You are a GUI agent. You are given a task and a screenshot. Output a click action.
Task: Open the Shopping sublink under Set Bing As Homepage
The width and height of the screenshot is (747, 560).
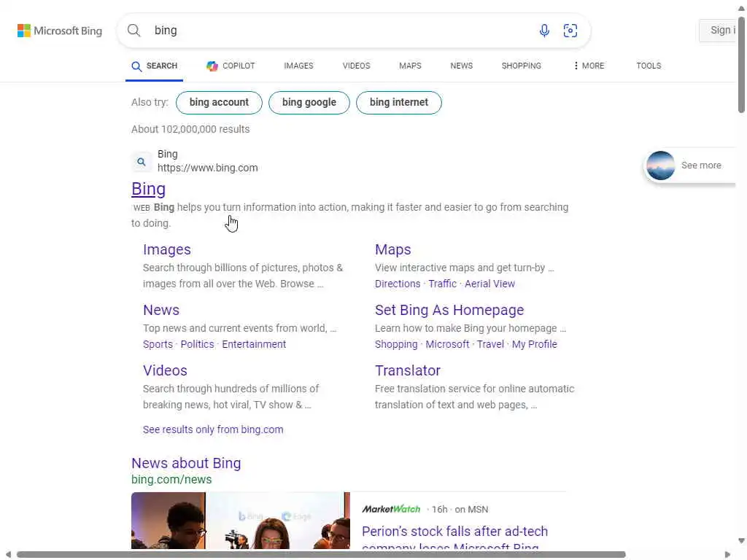click(396, 344)
